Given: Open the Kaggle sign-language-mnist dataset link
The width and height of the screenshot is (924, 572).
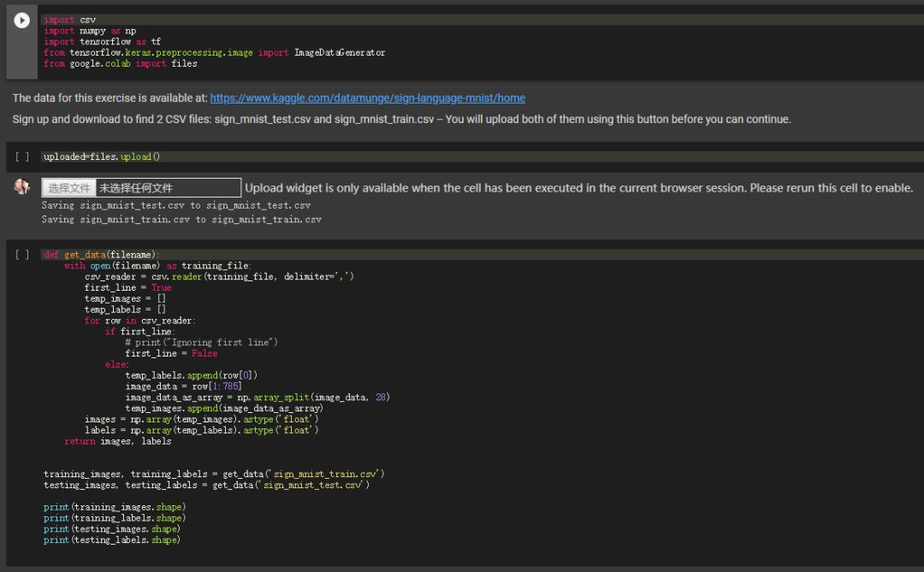Looking at the screenshot, I should pyautogui.click(x=367, y=98).
